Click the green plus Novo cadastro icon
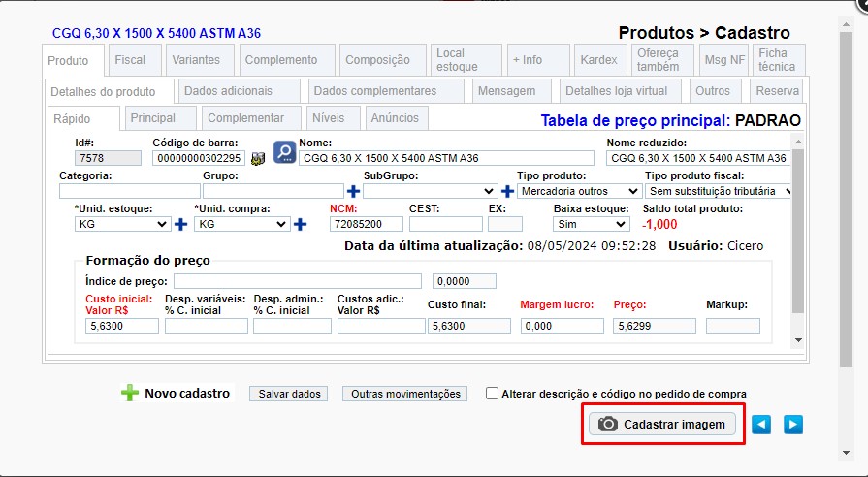This screenshot has width=868, height=477. pos(130,393)
